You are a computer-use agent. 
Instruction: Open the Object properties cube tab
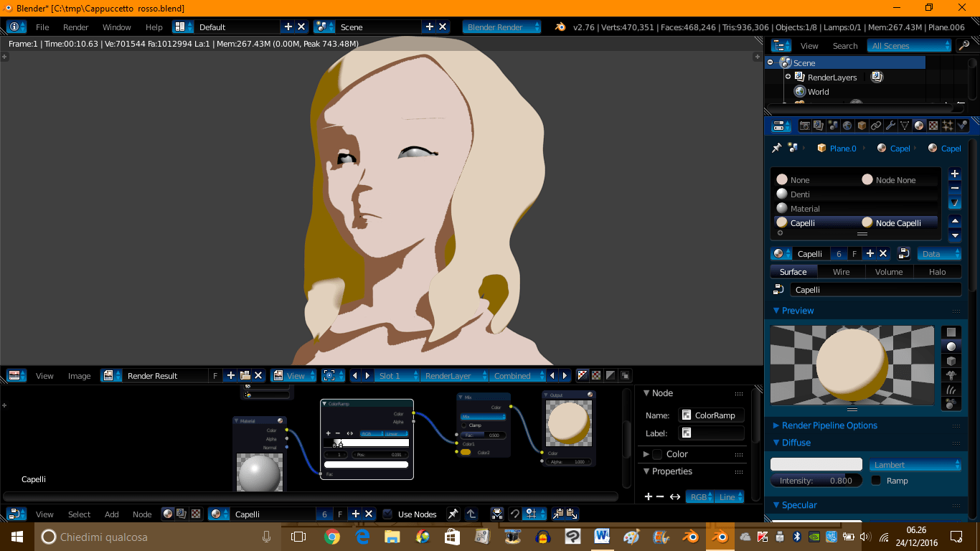coord(862,126)
